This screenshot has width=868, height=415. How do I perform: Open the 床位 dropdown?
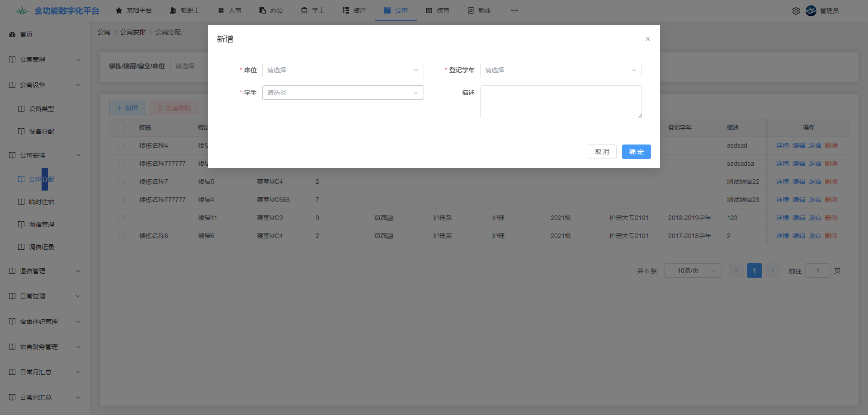pyautogui.click(x=343, y=70)
